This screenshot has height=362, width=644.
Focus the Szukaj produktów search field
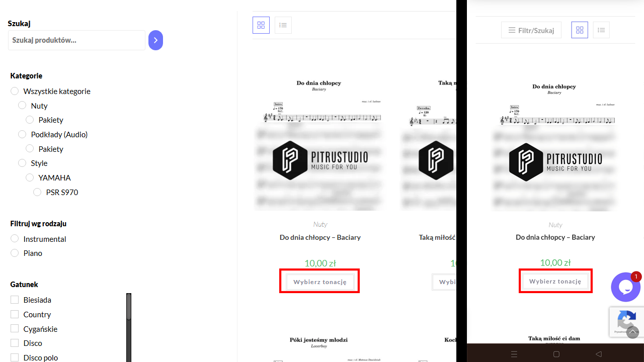tap(76, 40)
